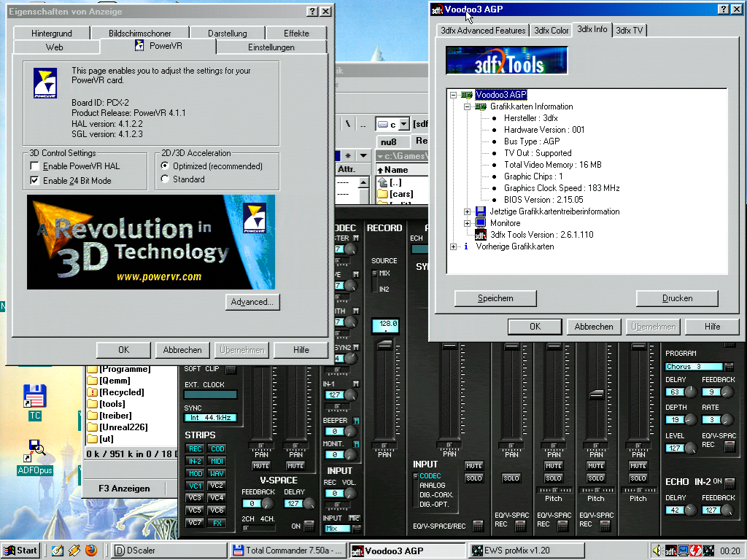
Task: Click Speichern in Voodoo3 AGP dialog
Action: coord(495,298)
